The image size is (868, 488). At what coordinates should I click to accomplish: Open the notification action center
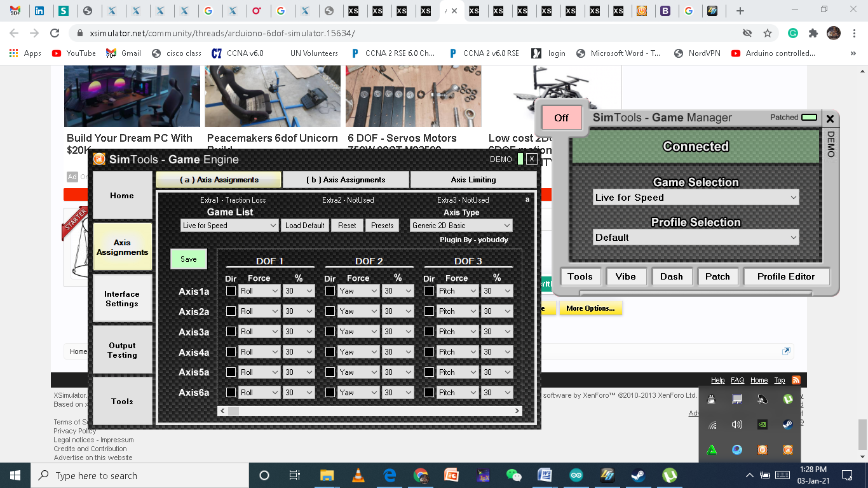(846, 475)
